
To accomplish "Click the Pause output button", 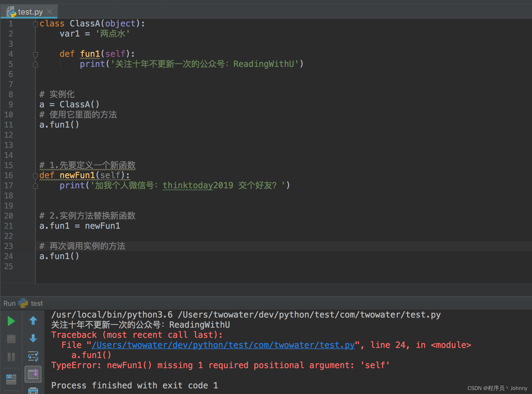I will pos(11,357).
